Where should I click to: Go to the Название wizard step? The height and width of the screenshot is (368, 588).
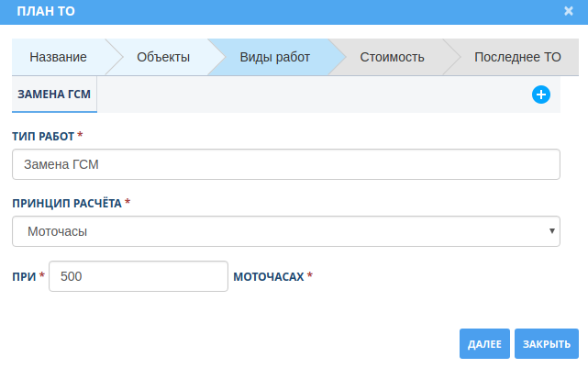(x=58, y=57)
